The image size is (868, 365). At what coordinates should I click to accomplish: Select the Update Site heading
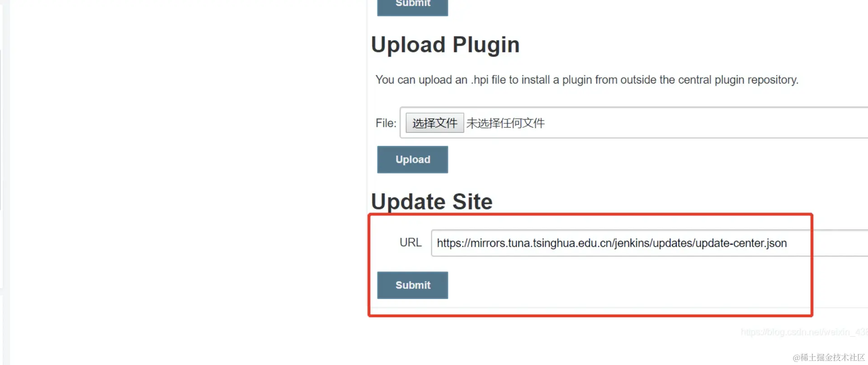click(432, 201)
